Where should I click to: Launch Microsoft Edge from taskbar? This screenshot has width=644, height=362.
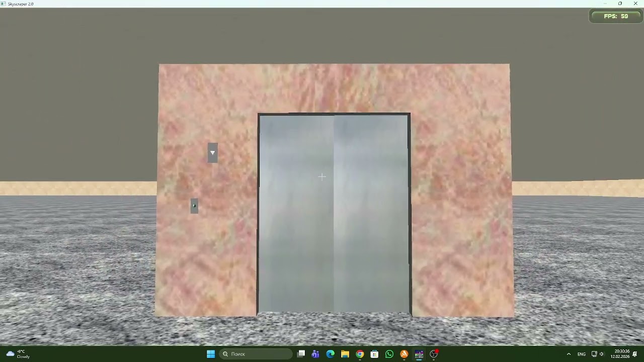[330, 354]
